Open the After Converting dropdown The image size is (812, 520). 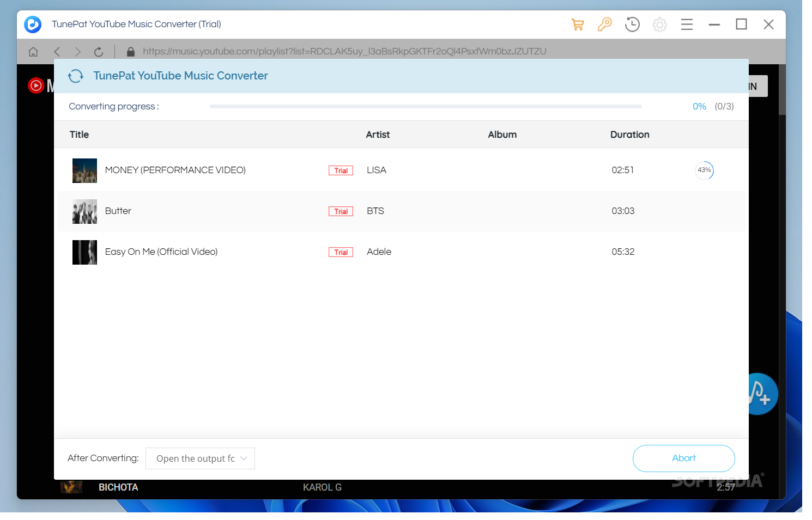200,458
